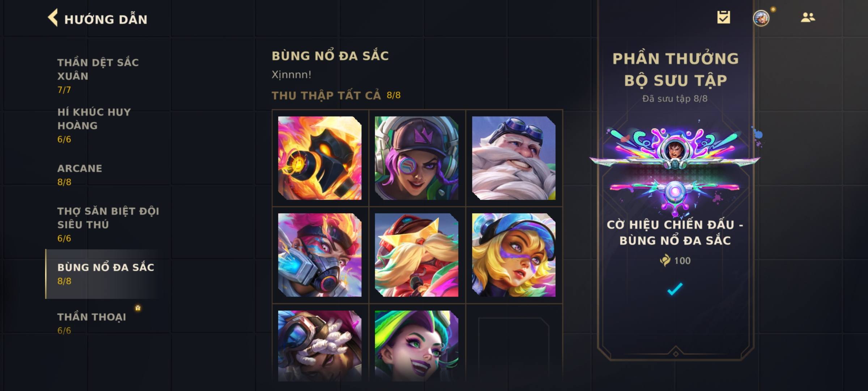Go back using the Hướng Dẫn arrow
This screenshot has height=391, width=868.
click(53, 18)
